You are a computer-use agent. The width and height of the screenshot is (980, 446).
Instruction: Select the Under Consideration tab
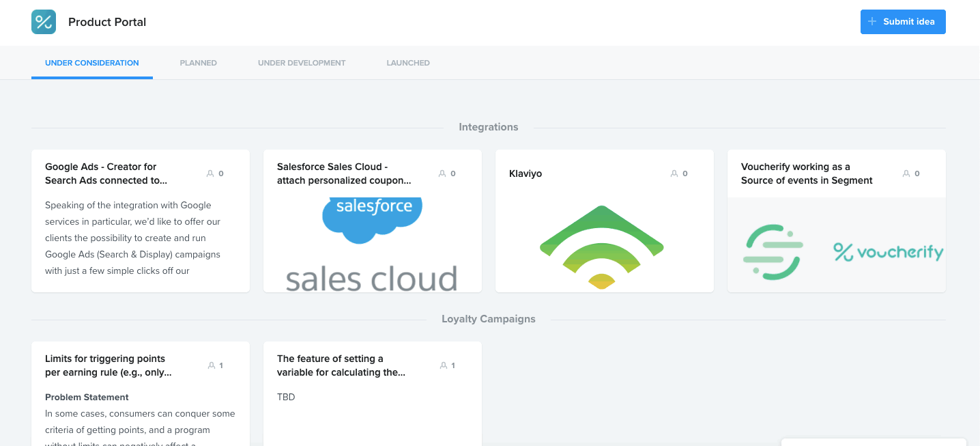91,62
